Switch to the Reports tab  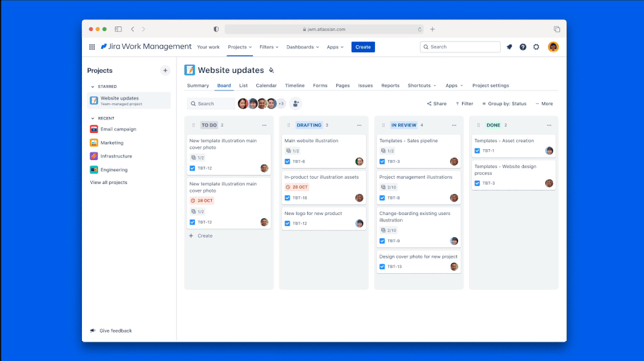(390, 85)
